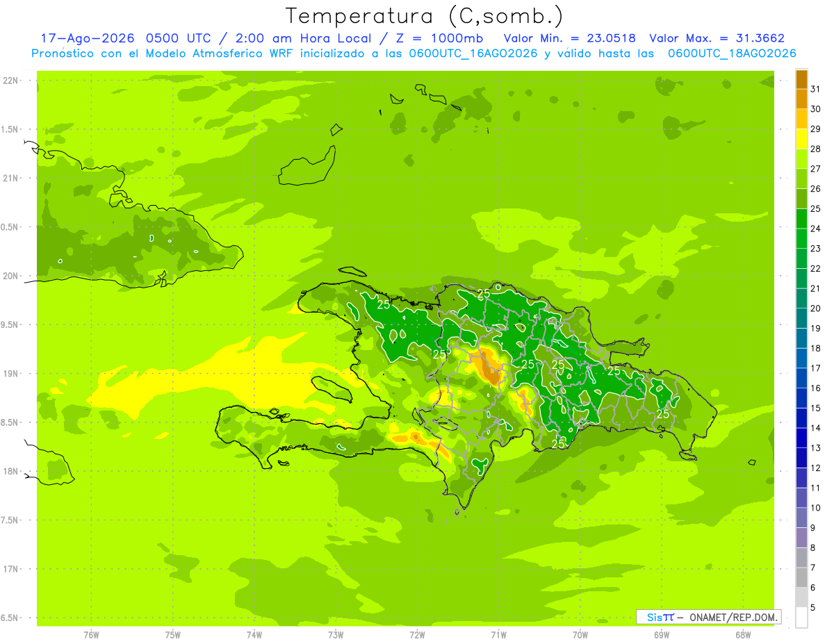
Task: Click the yellow swatch between 28 and 29
Action: click(801, 139)
